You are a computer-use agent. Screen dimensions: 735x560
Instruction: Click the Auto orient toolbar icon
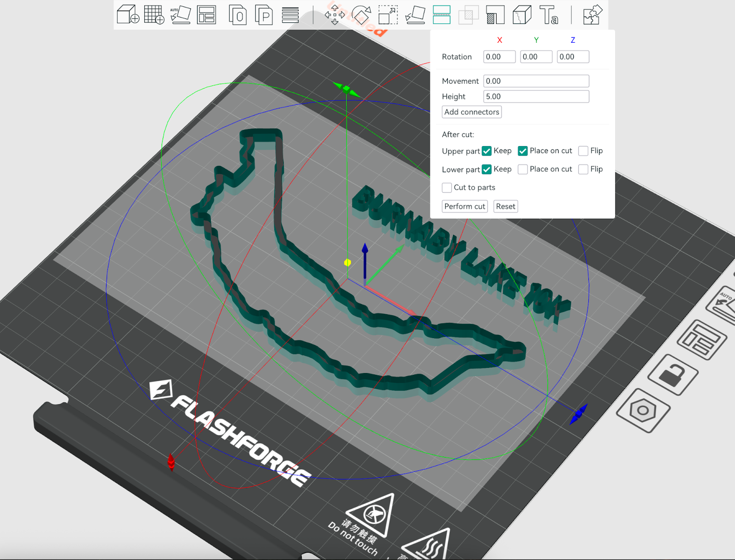(181, 15)
